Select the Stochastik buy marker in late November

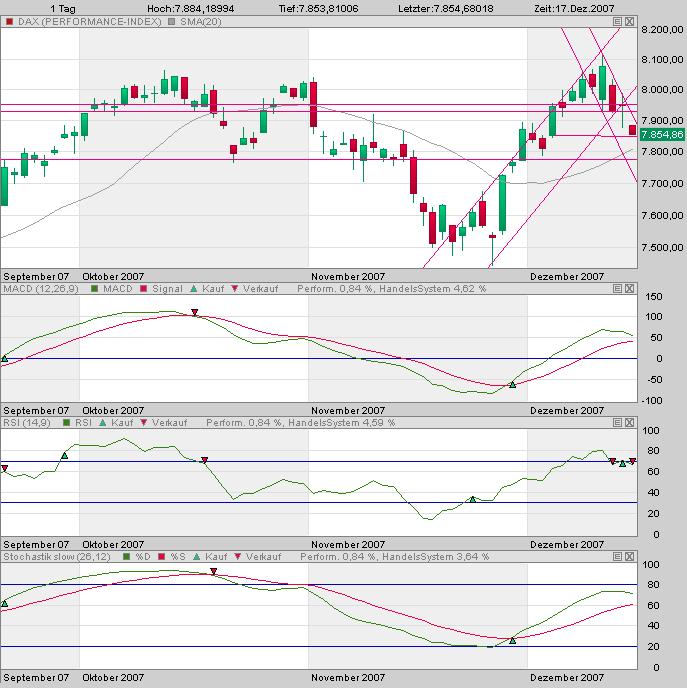512,641
